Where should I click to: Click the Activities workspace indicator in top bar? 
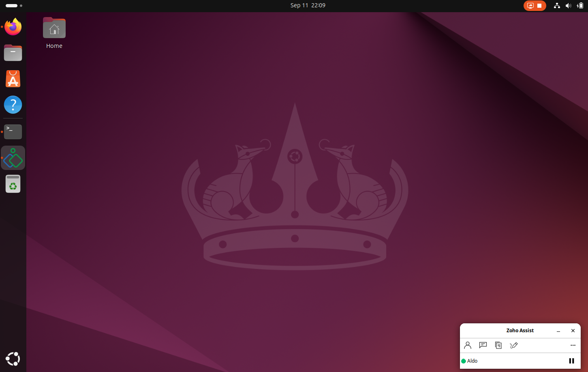[14, 6]
